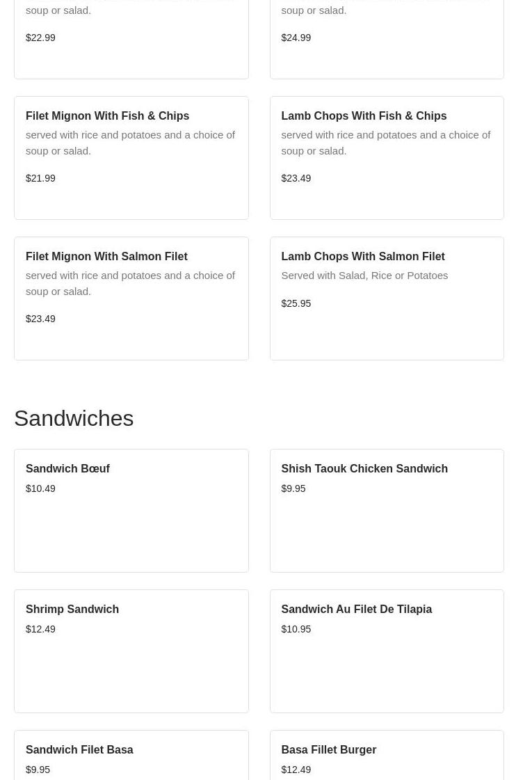
Task: Click the $21.99 Filet Mignon price
Action: pyautogui.click(x=40, y=178)
